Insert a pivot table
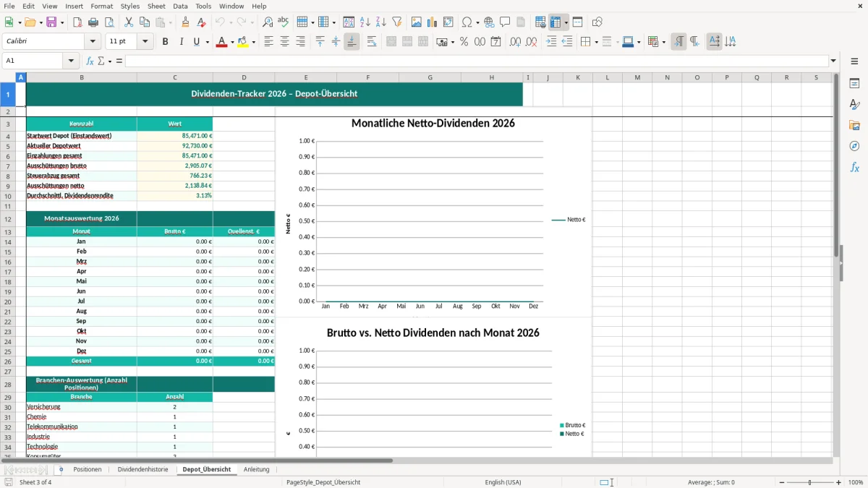 pyautogui.click(x=448, y=22)
